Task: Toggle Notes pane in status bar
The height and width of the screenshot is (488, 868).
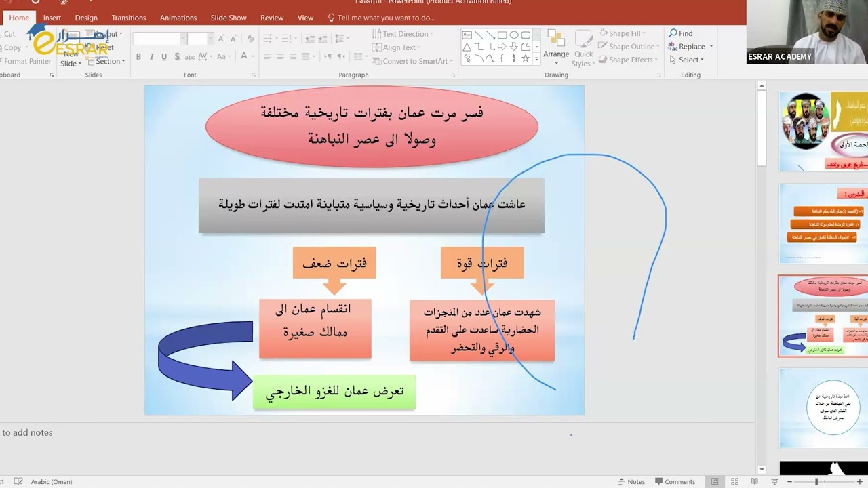Action: [632, 481]
